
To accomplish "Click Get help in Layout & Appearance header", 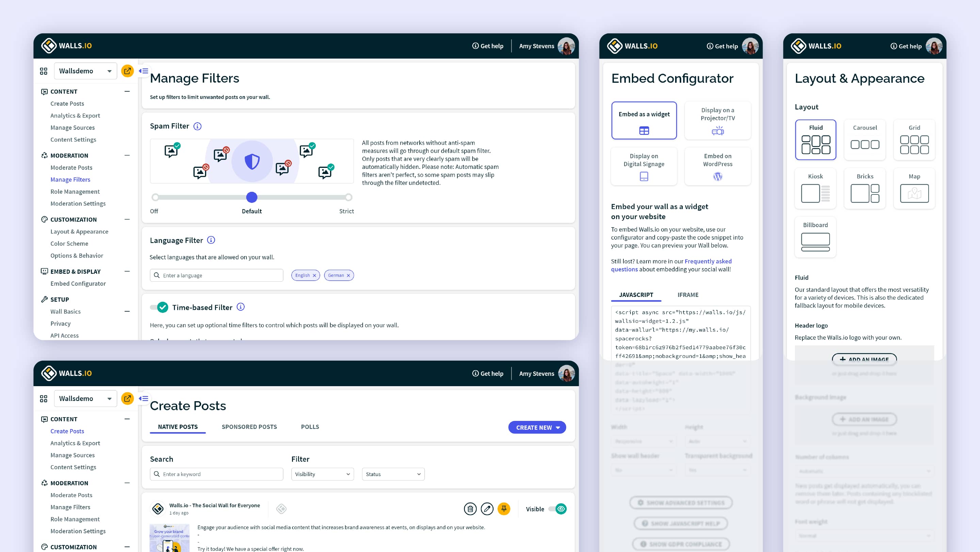I will tap(906, 46).
